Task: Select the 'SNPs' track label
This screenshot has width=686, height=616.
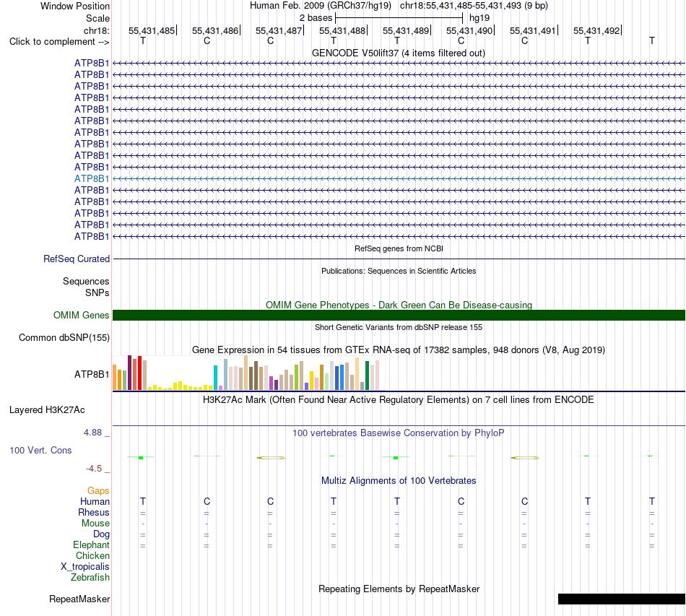Action: point(97,292)
